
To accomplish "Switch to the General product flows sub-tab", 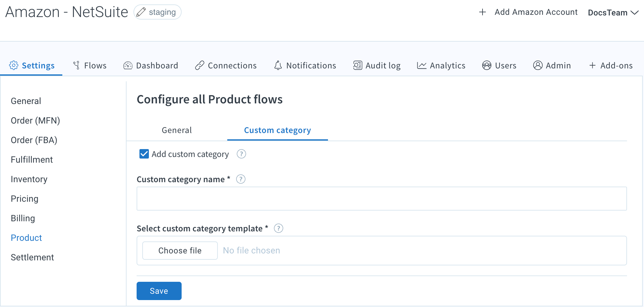I will tap(177, 130).
